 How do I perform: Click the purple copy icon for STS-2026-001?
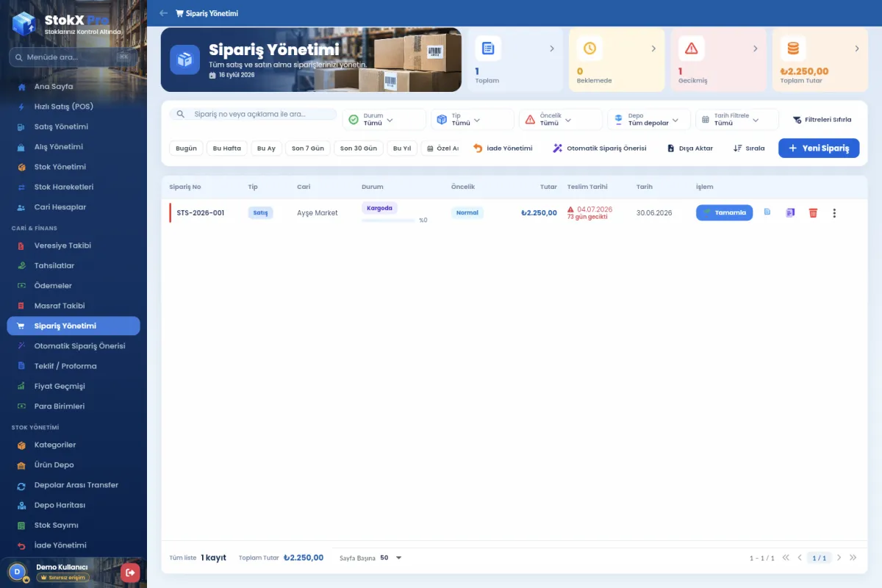tap(790, 212)
